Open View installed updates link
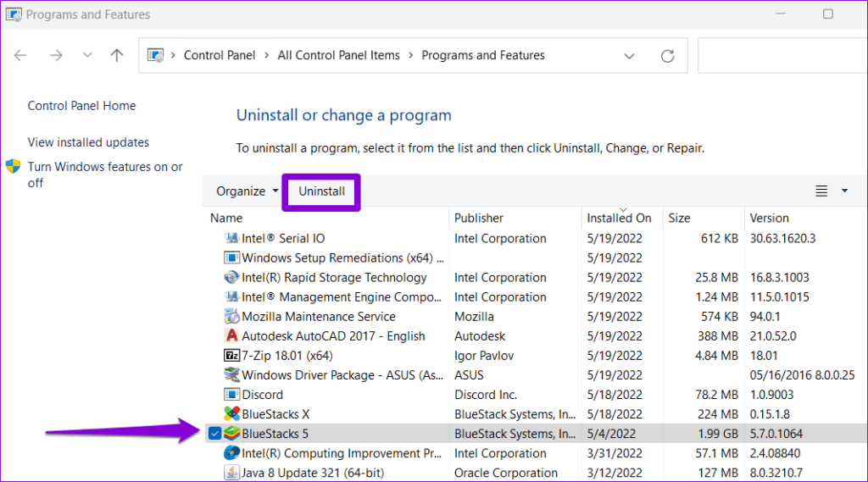The width and height of the screenshot is (868, 482). pyautogui.click(x=88, y=142)
